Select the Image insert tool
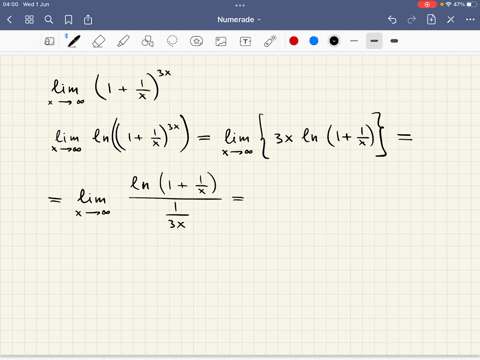Image resolution: width=480 pixels, height=360 pixels. coord(221,41)
